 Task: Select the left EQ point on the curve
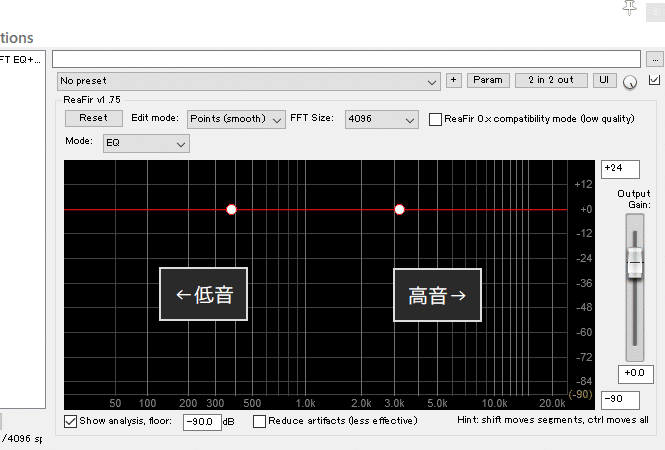[232, 210]
